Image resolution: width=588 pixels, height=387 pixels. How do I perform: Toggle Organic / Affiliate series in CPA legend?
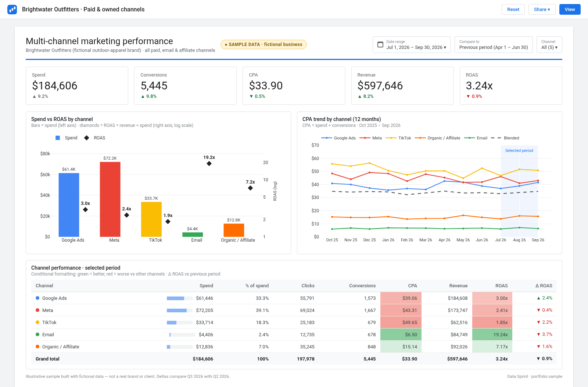(437, 138)
